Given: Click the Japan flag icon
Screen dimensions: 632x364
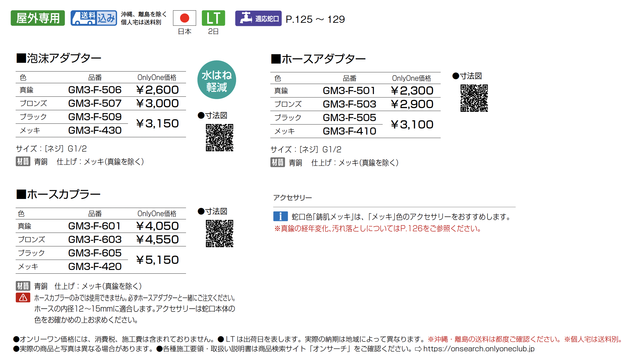Looking at the screenshot, I should click(x=184, y=18).
